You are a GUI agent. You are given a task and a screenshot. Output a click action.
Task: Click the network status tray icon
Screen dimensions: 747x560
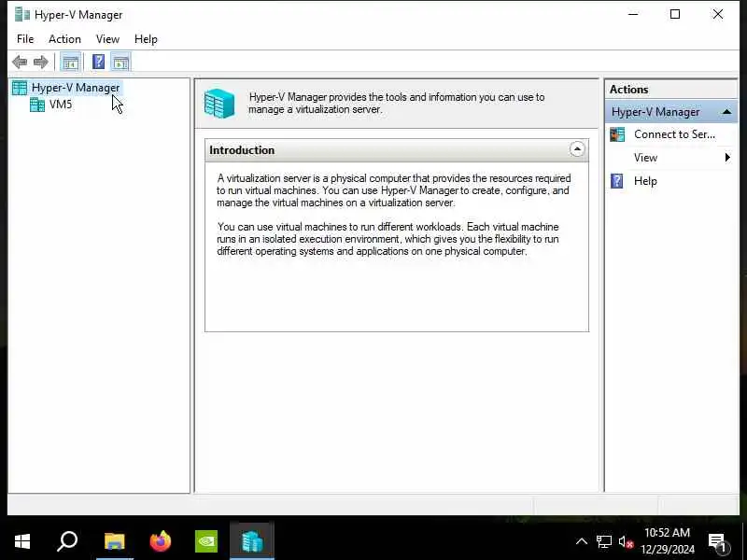pyautogui.click(x=604, y=541)
